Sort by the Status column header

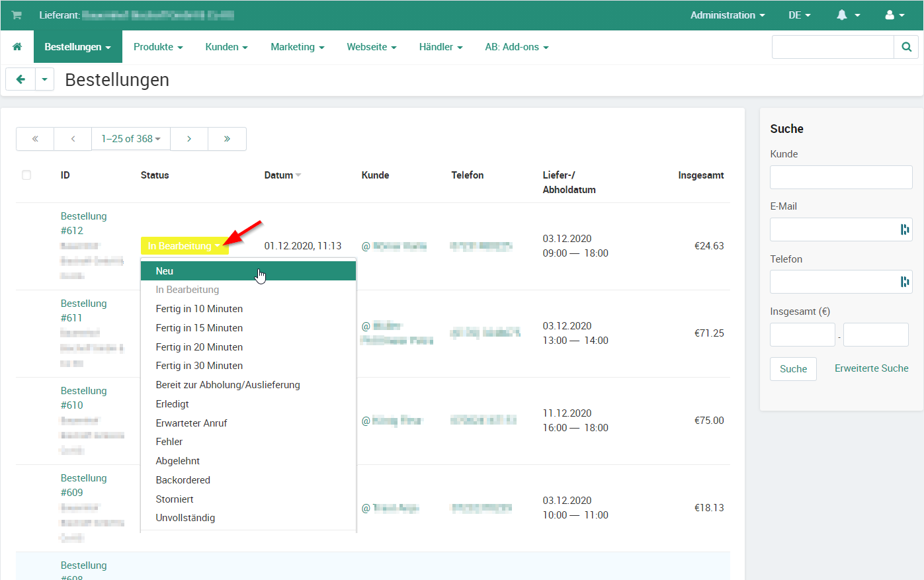coord(155,175)
